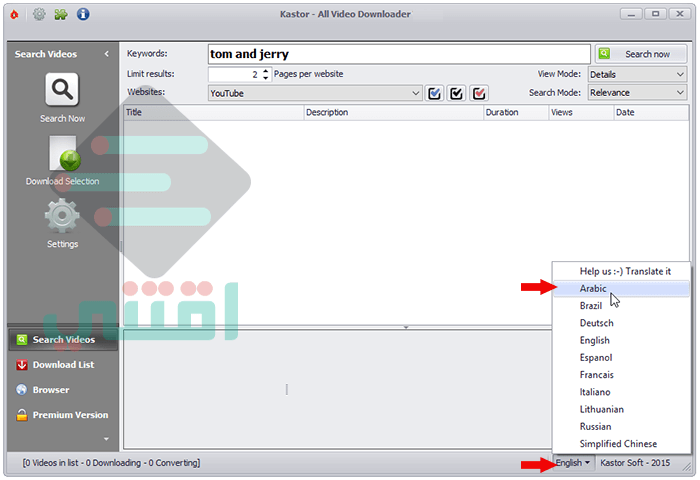Click the limit results number field
Viewport: 700px width, 480px height.
235,75
